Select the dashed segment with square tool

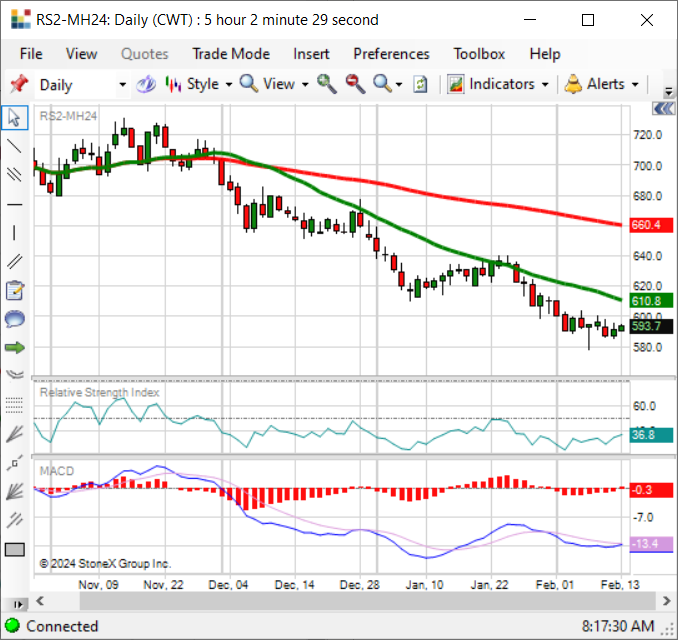(15, 463)
